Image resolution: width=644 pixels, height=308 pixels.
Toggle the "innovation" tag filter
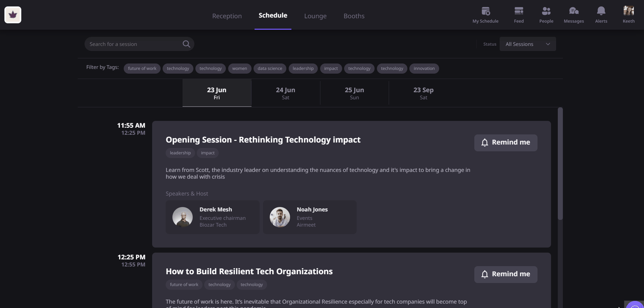424,69
